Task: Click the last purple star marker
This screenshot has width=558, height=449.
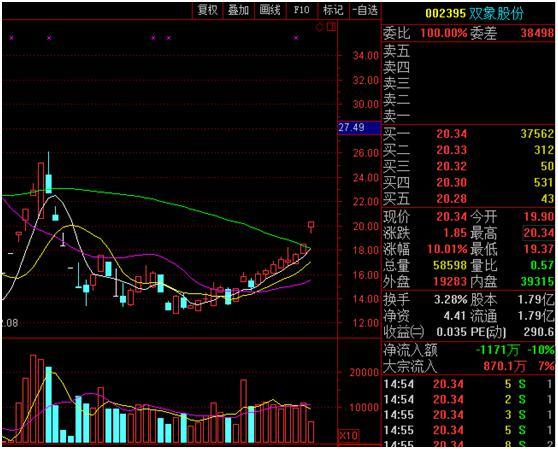Action: (x=296, y=37)
